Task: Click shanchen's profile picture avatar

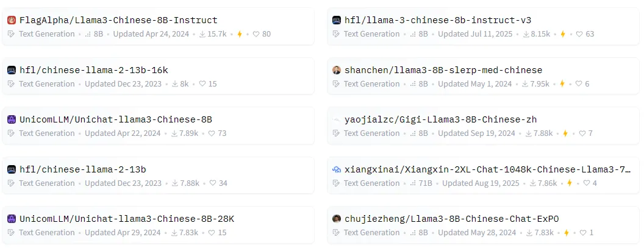Action: click(337, 70)
